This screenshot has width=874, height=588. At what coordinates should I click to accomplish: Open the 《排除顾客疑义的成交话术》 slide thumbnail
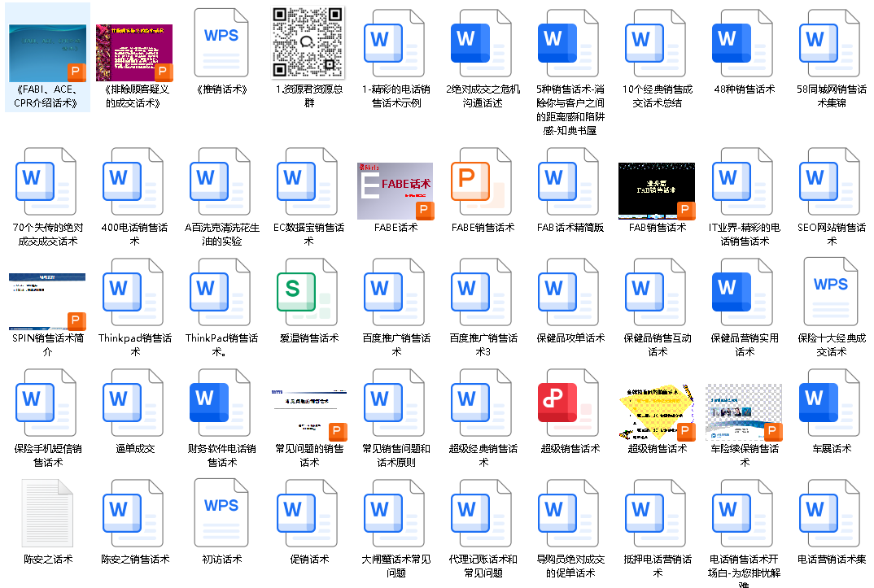(134, 52)
